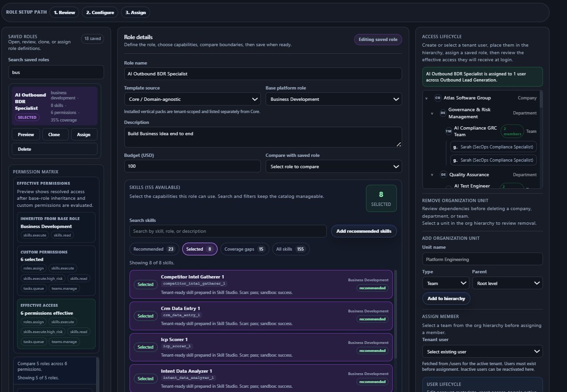Click the Description text area

(263, 137)
